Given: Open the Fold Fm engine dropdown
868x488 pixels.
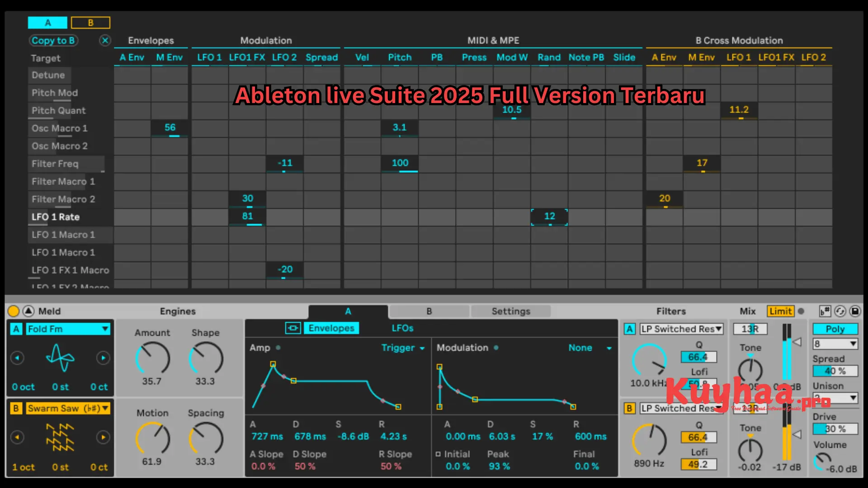Looking at the screenshot, I should [x=67, y=329].
